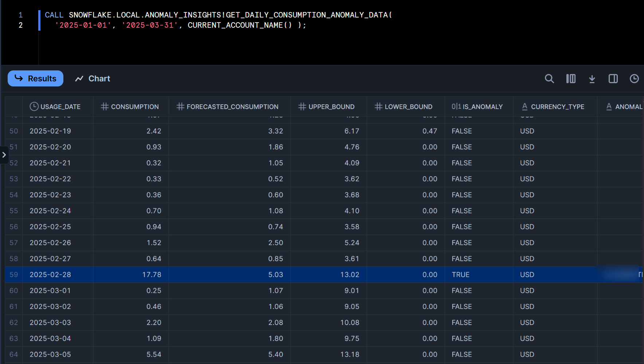
Task: Click line number 2 in the editor gutter
Action: pyautogui.click(x=21, y=25)
